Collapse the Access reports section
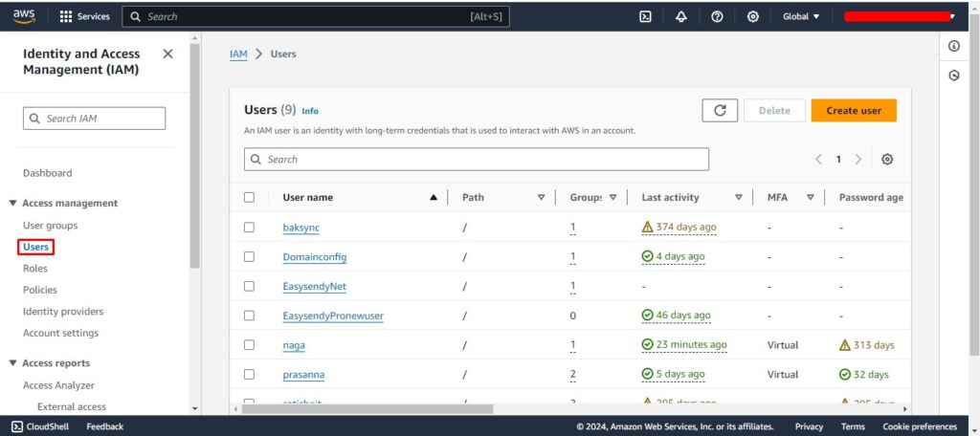980x436 pixels. click(x=13, y=363)
